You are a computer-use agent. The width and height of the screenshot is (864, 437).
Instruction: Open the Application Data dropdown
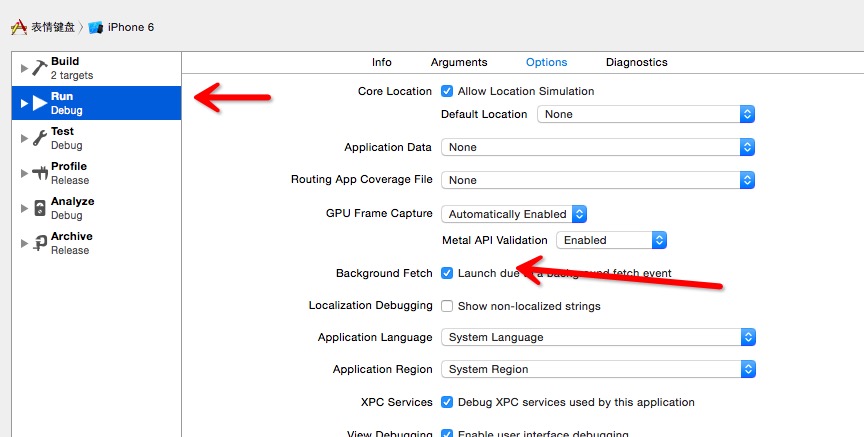(598, 147)
